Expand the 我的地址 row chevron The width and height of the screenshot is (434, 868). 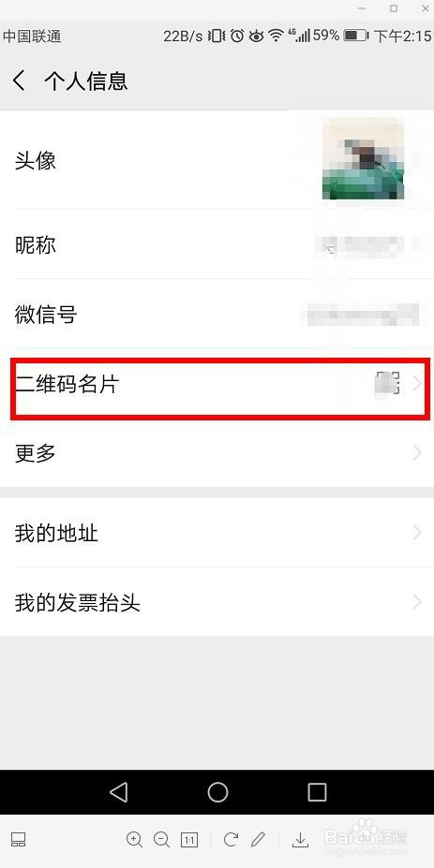pos(417,533)
